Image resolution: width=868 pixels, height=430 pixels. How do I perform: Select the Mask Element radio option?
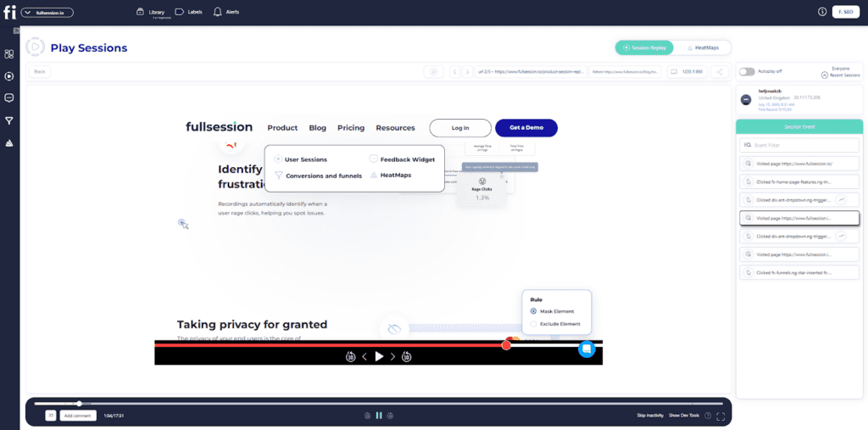pyautogui.click(x=533, y=311)
